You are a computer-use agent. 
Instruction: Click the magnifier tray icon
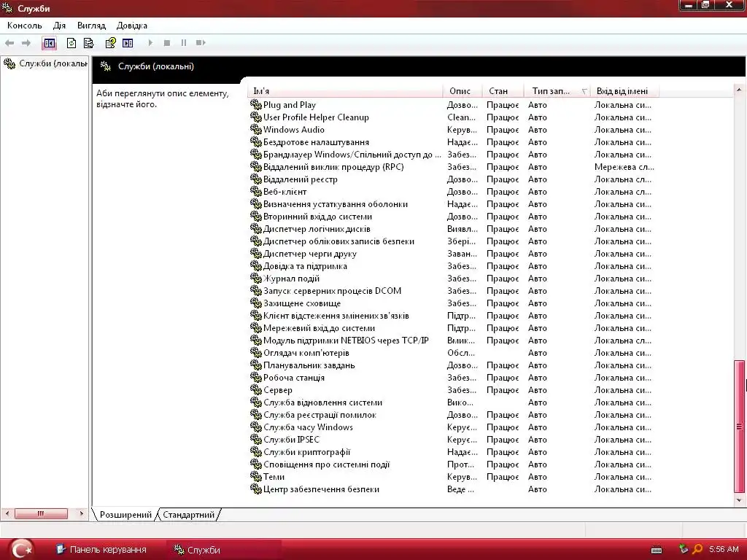[x=697, y=549]
